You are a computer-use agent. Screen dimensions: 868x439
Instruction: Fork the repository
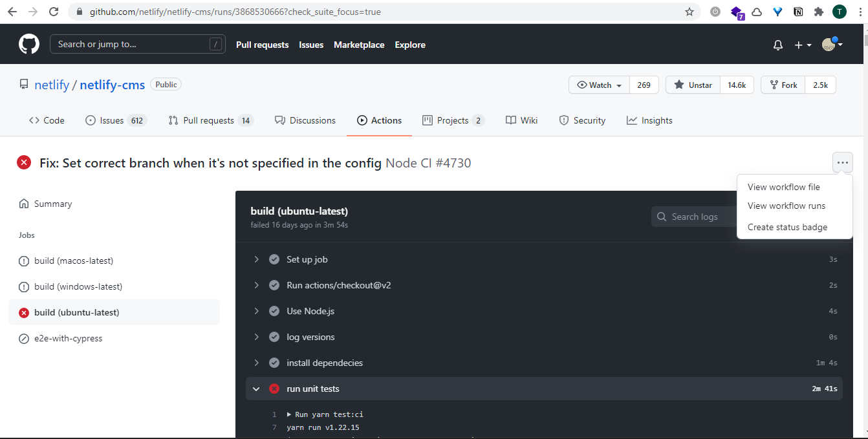click(783, 85)
